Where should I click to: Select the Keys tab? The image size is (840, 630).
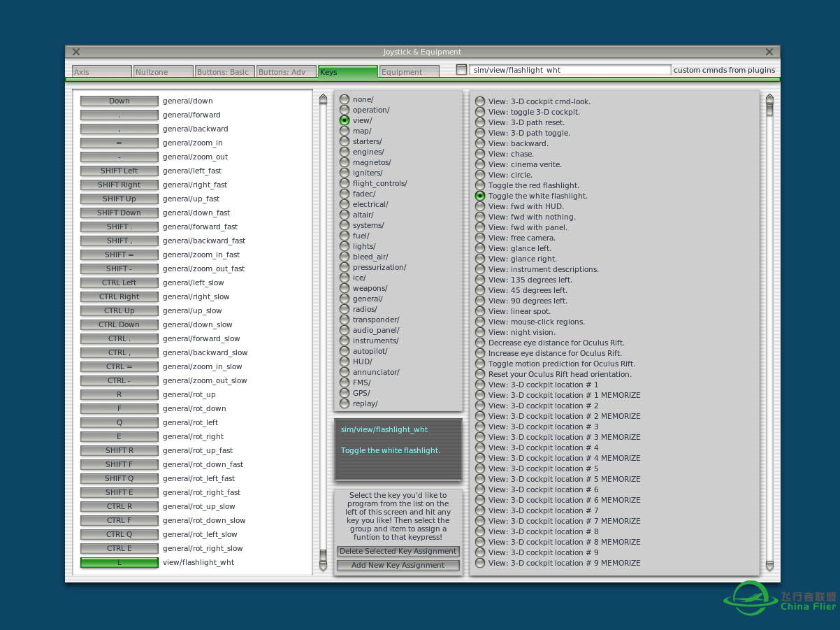click(x=348, y=71)
